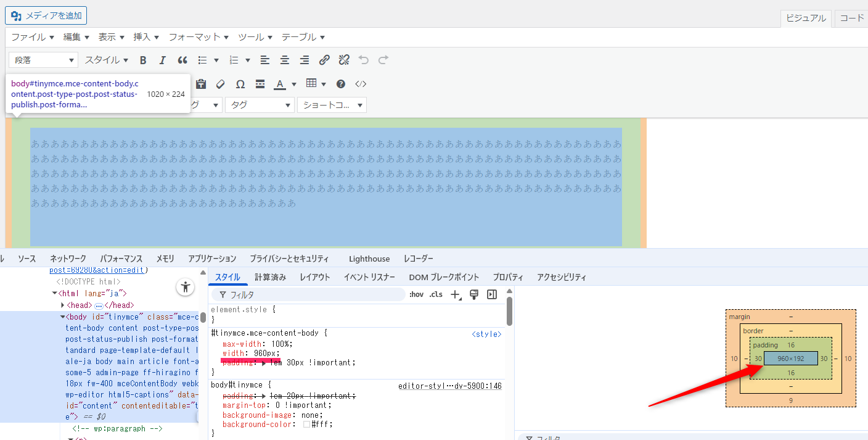
Task: Click the media icon on メディアを追加 button
Action: [x=16, y=15]
